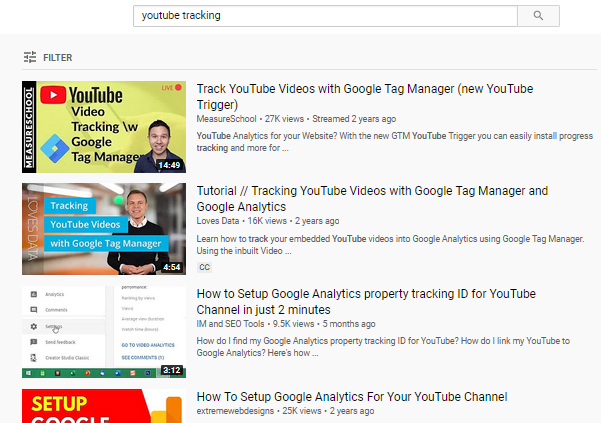601x423 pixels.
Task: Click 'Streamed 2 years ago' text
Action: [354, 119]
